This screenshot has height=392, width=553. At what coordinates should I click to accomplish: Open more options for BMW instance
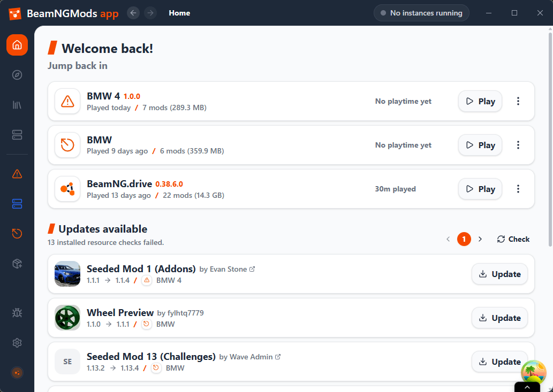click(x=518, y=145)
